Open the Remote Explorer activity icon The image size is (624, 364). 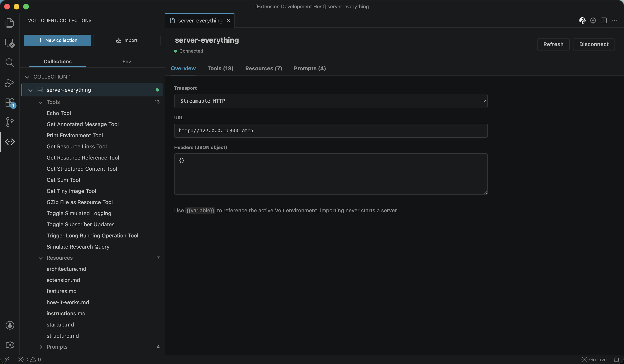pyautogui.click(x=10, y=43)
